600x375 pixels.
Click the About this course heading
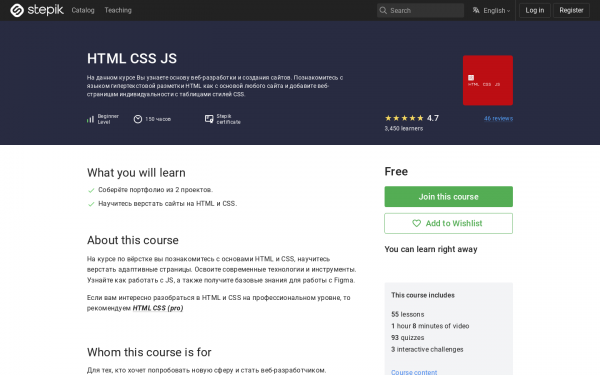[133, 240]
